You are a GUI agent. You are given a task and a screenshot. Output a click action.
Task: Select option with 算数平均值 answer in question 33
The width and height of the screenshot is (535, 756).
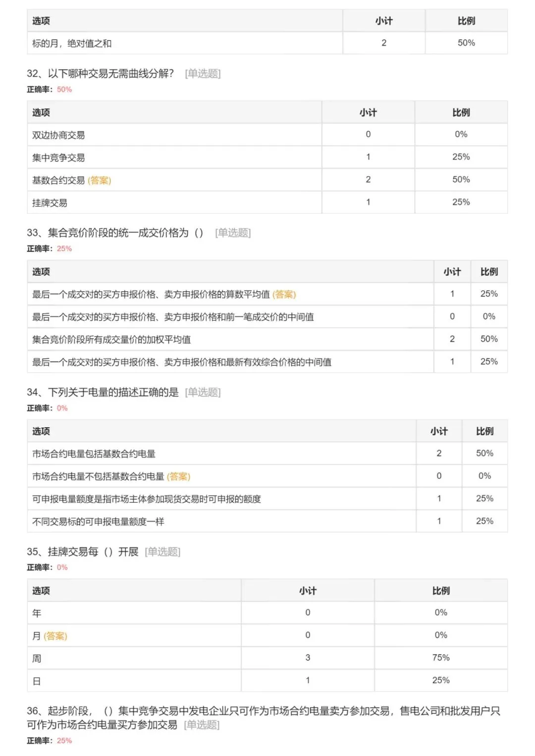[x=267, y=294]
